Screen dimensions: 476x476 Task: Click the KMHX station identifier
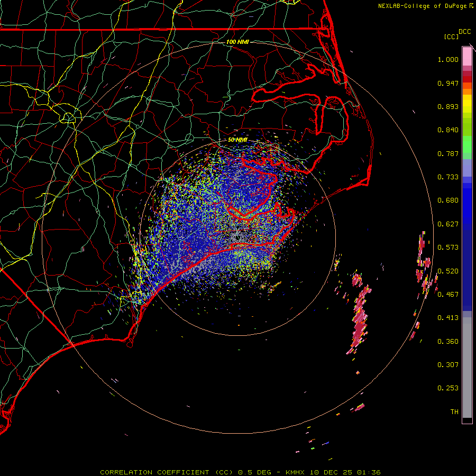[x=296, y=472]
